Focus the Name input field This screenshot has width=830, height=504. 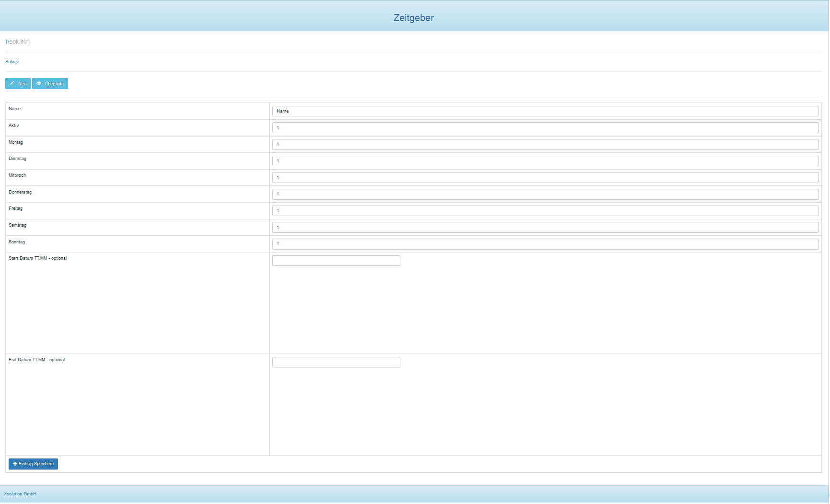pyautogui.click(x=545, y=111)
